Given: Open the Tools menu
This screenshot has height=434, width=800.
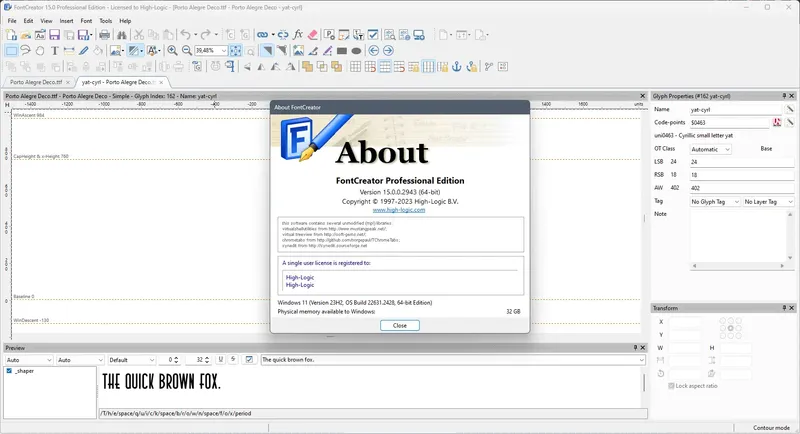Looking at the screenshot, I should click(x=106, y=21).
